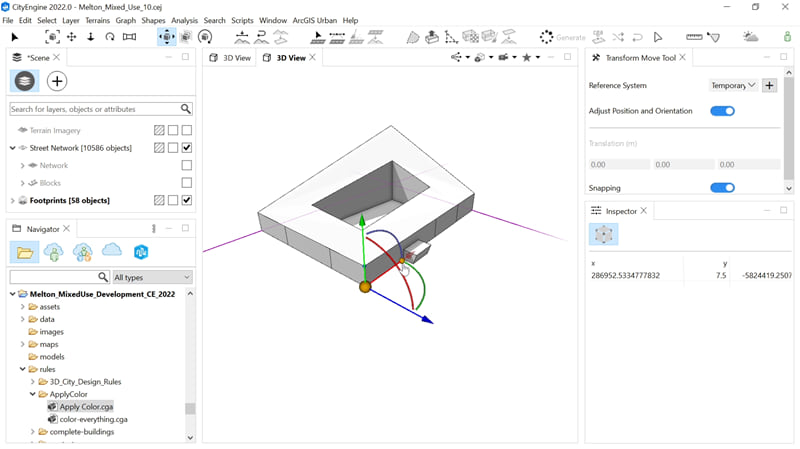Screen dimensions: 800x449
Task: Add reference system with plus button
Action: coord(769,85)
